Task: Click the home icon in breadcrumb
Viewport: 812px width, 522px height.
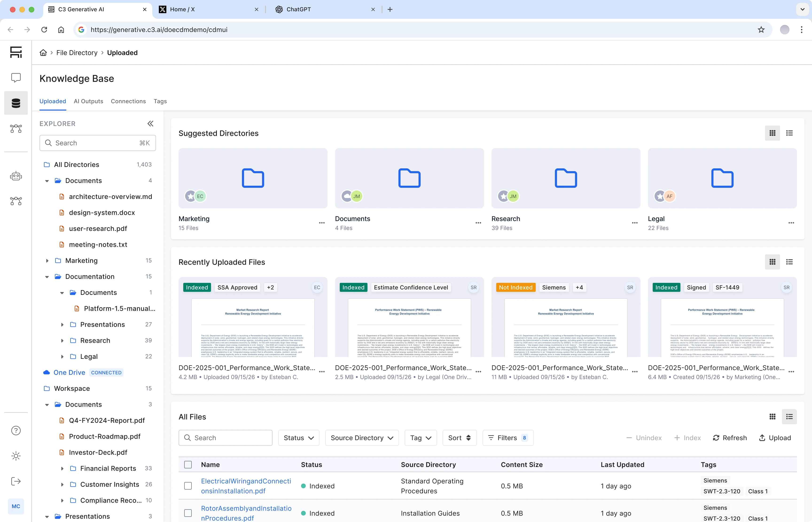Action: (43, 53)
